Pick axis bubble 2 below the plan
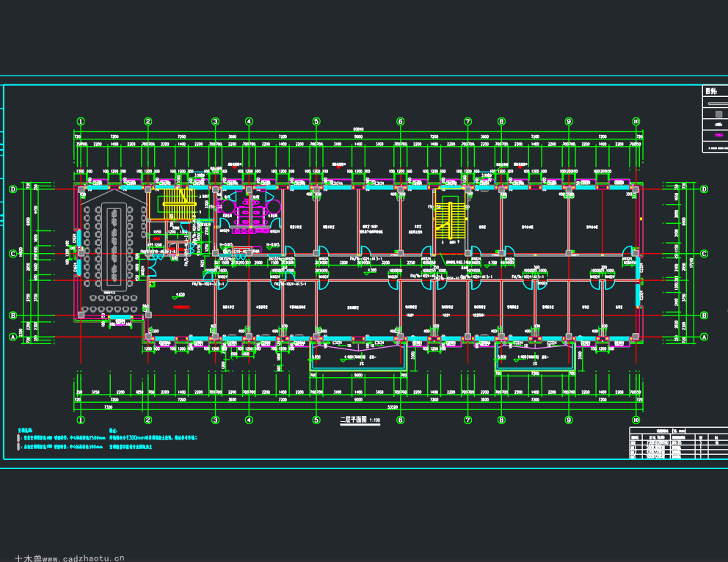728x562 pixels. tap(148, 420)
